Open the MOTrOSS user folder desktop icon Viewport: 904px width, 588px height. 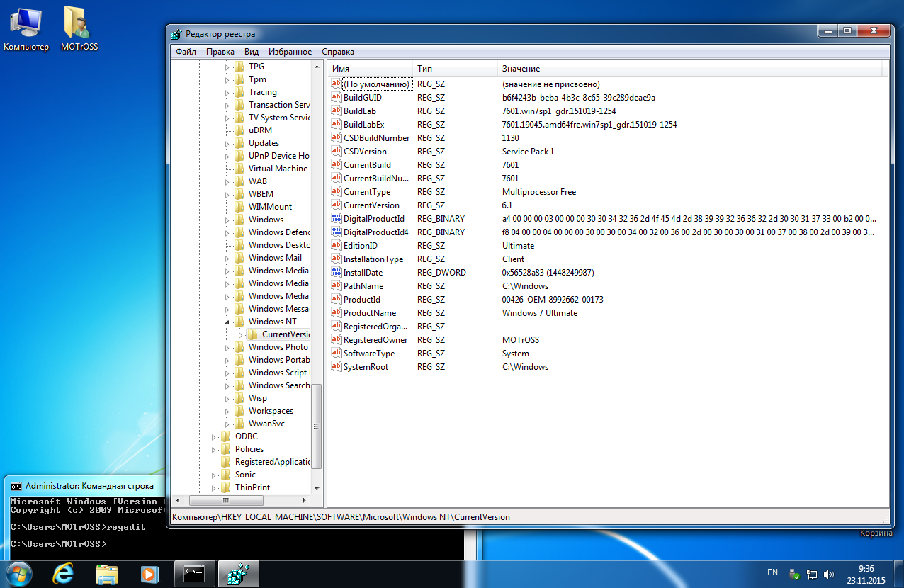[79, 29]
